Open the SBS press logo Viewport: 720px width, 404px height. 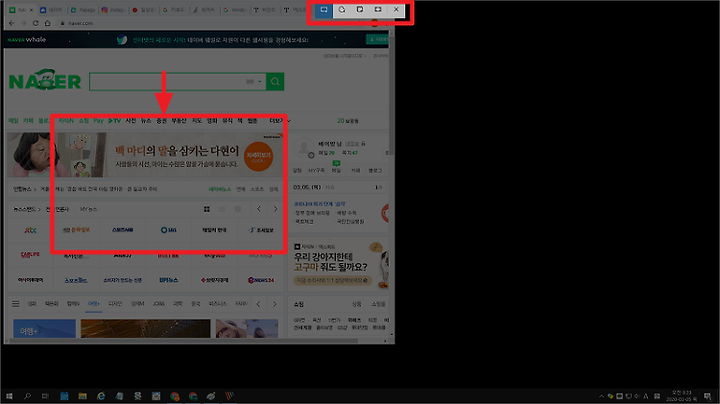tap(169, 230)
